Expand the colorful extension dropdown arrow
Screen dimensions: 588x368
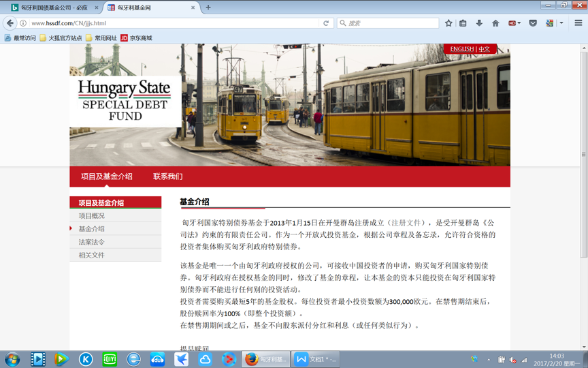[561, 23]
